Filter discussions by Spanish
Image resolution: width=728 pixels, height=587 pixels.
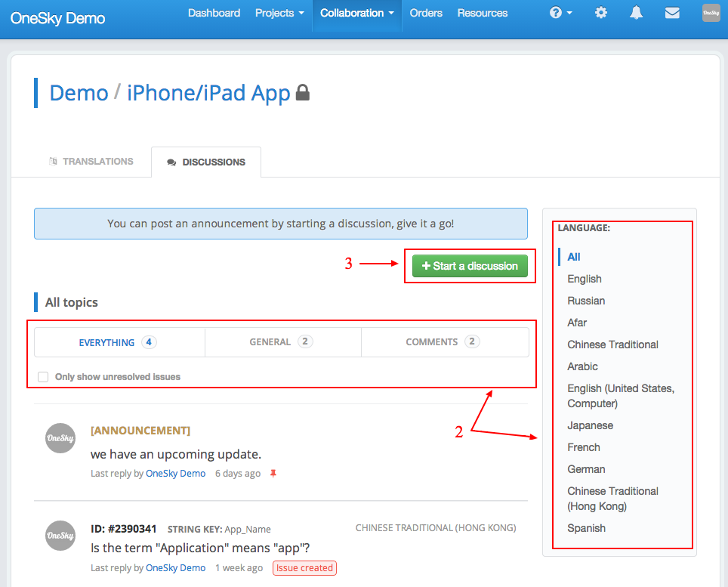point(586,528)
